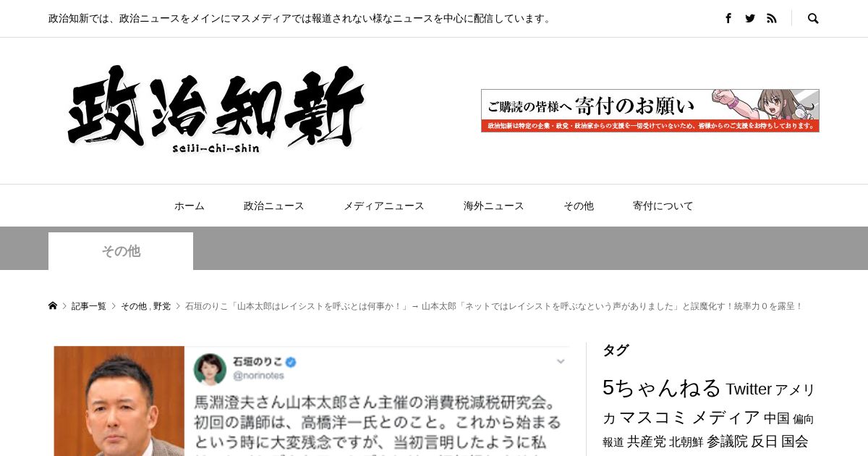
Task: Open the 5ちゃんねる tag
Action: [662, 387]
